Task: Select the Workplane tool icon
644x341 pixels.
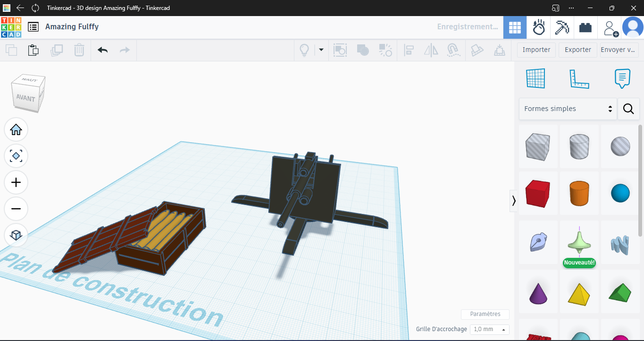Action: [x=535, y=78]
